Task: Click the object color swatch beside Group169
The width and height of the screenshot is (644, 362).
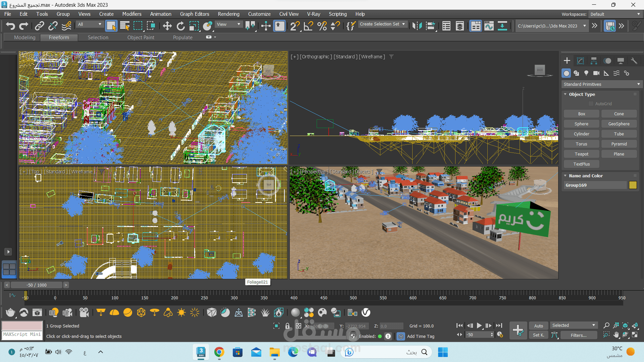Action: point(633,185)
